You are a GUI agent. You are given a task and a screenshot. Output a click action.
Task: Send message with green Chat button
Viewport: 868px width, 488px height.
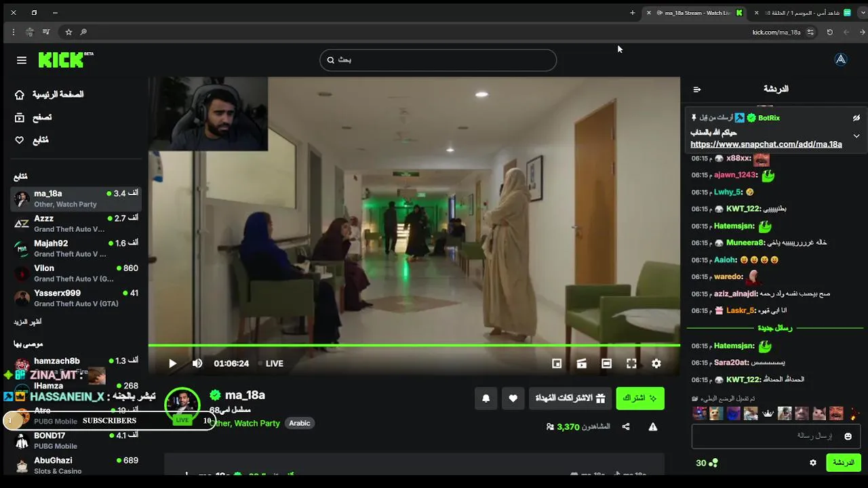click(844, 463)
